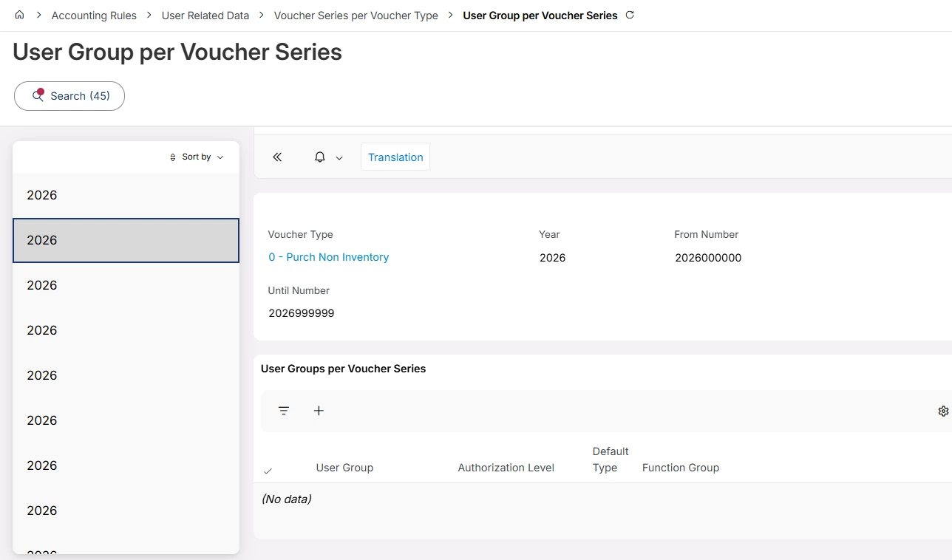Open the 0 - Purch Non Inventory voucher type link
This screenshot has width=952, height=560.
click(329, 257)
